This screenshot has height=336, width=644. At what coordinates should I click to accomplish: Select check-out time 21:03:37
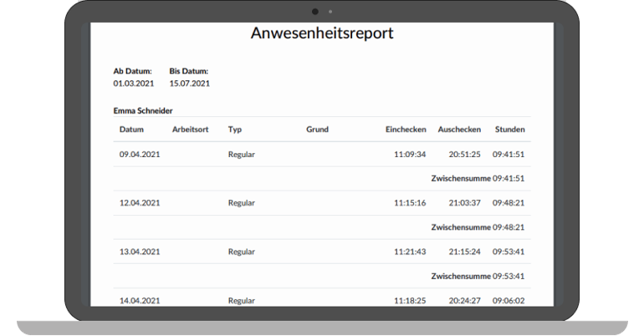click(464, 202)
